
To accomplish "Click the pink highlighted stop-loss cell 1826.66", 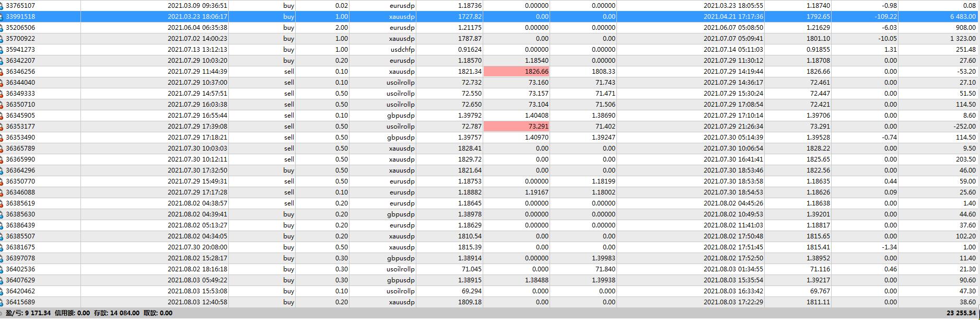I will [516, 72].
